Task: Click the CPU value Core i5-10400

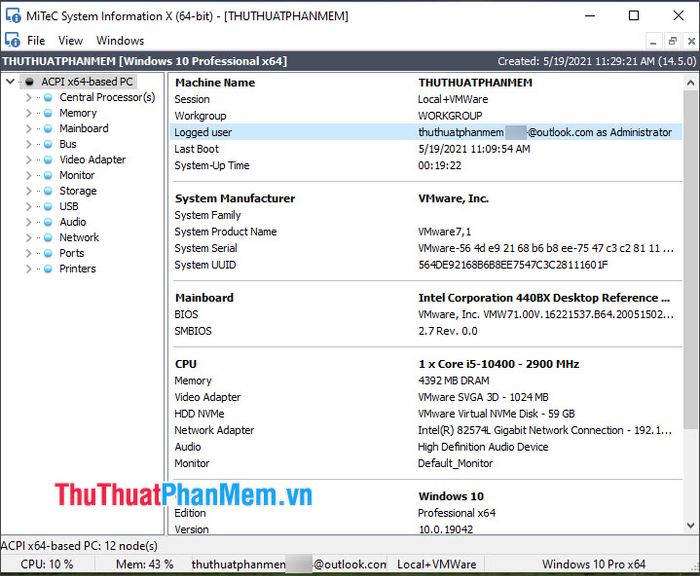Action: (499, 364)
